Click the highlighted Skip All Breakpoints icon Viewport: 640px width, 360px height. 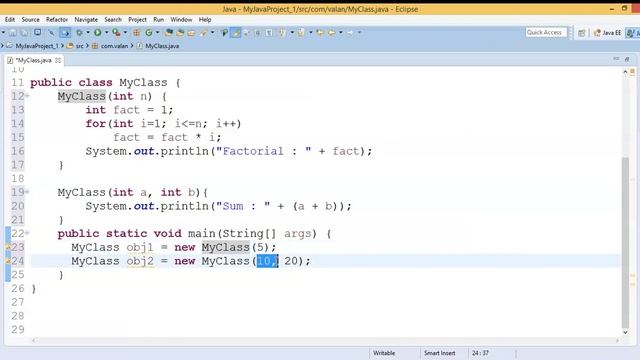coord(65,32)
